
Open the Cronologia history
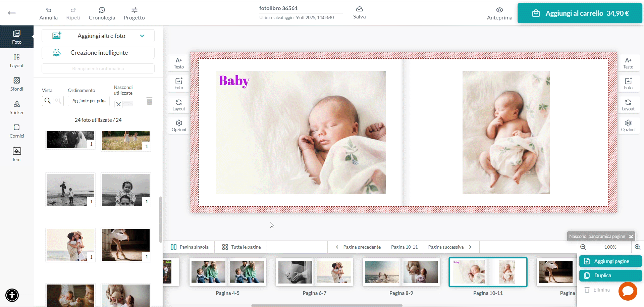[102, 13]
